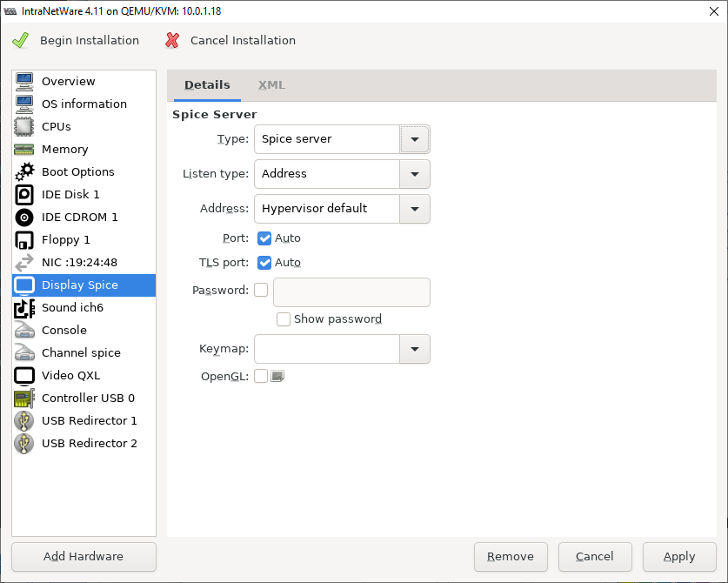Enable the Password checkbox
The image size is (728, 583).
[x=261, y=290]
